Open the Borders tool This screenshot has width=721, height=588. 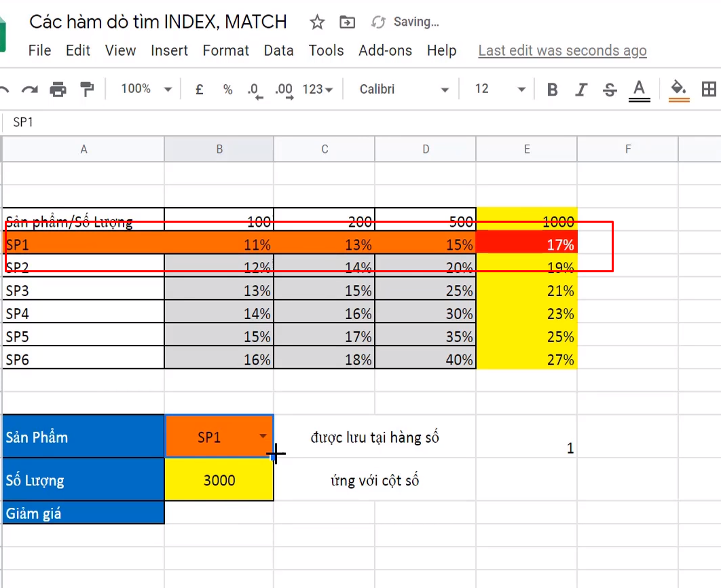click(x=709, y=89)
